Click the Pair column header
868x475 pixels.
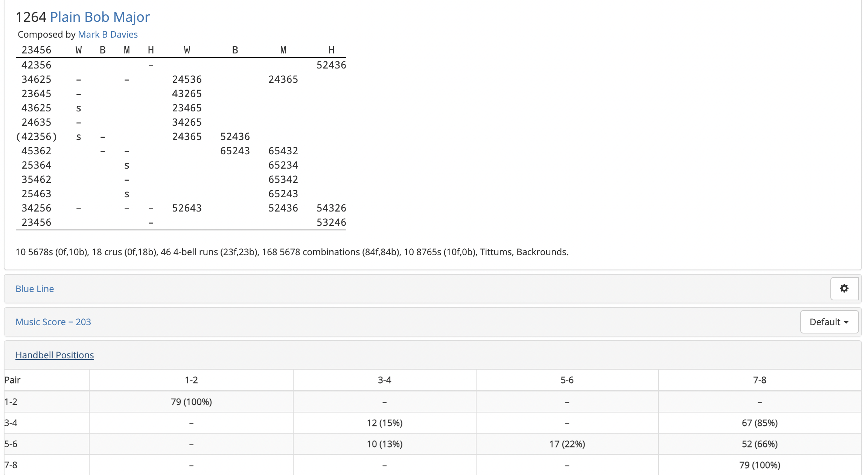(x=47, y=380)
